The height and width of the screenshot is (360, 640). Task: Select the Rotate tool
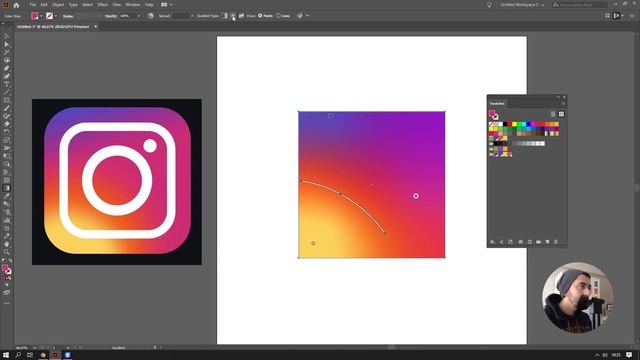(x=7, y=132)
